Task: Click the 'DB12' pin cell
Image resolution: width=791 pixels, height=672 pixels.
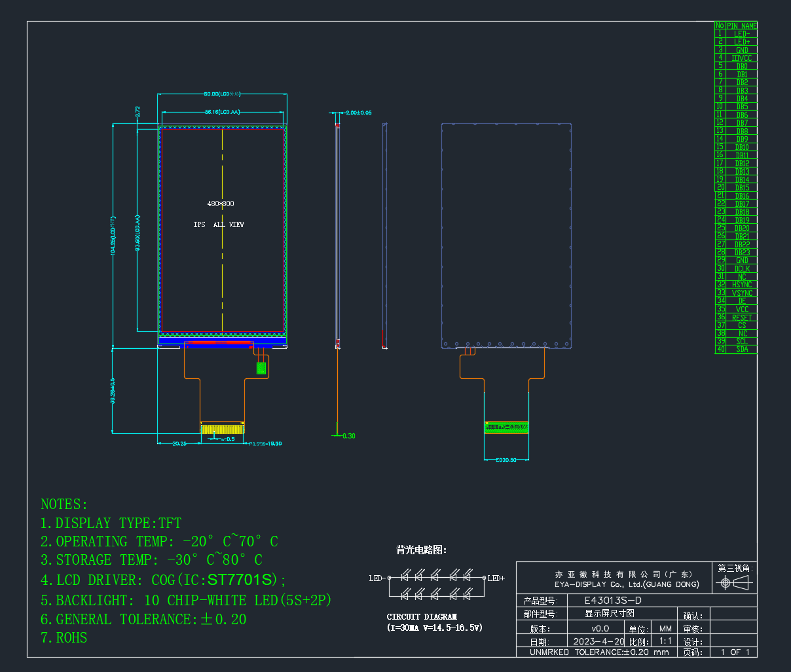Action: pyautogui.click(x=742, y=164)
